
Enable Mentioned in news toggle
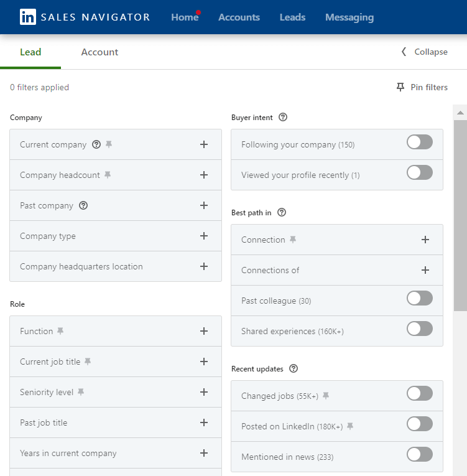point(420,454)
